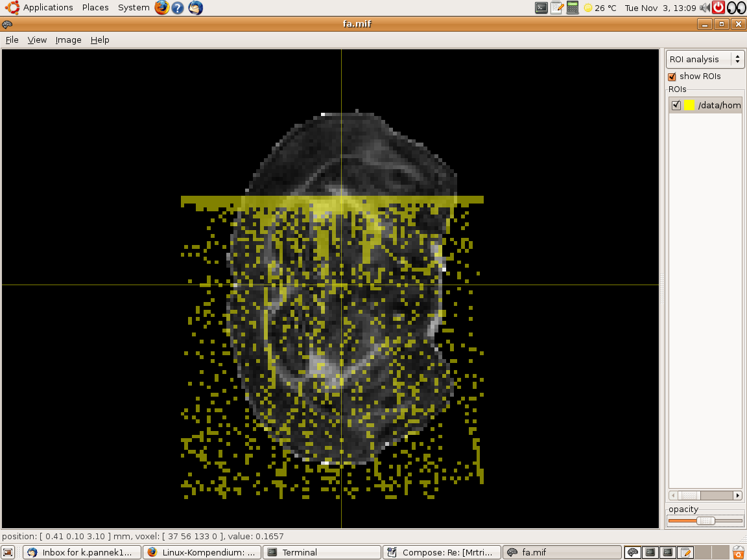
Task: Open the text editor notepad icon
Action: [557, 8]
